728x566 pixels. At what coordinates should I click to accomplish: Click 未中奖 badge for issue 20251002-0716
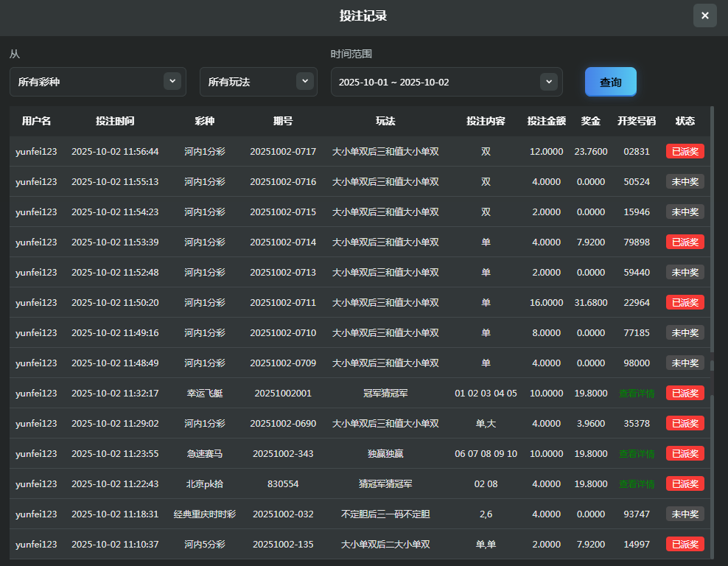pyautogui.click(x=685, y=181)
